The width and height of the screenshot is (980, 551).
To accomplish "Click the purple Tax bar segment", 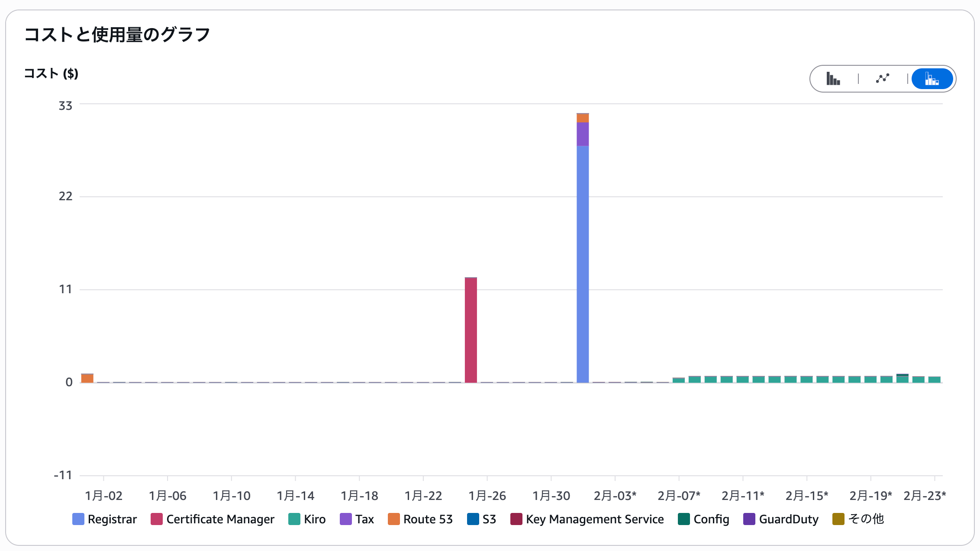I will tap(583, 134).
